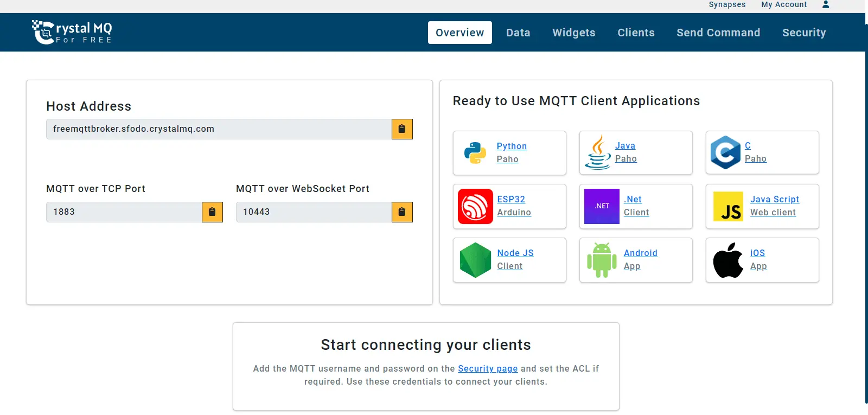
Task: Click the C language logo icon
Action: (x=725, y=152)
